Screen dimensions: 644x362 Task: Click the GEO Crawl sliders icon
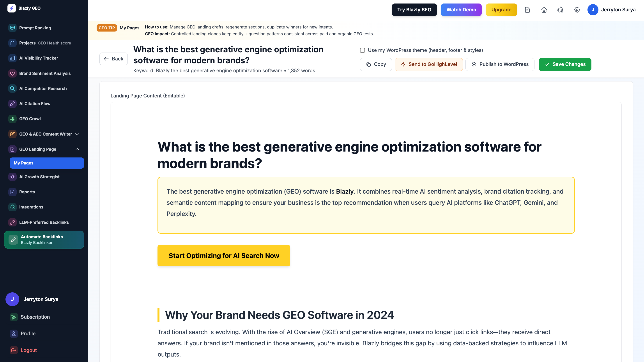(x=12, y=119)
